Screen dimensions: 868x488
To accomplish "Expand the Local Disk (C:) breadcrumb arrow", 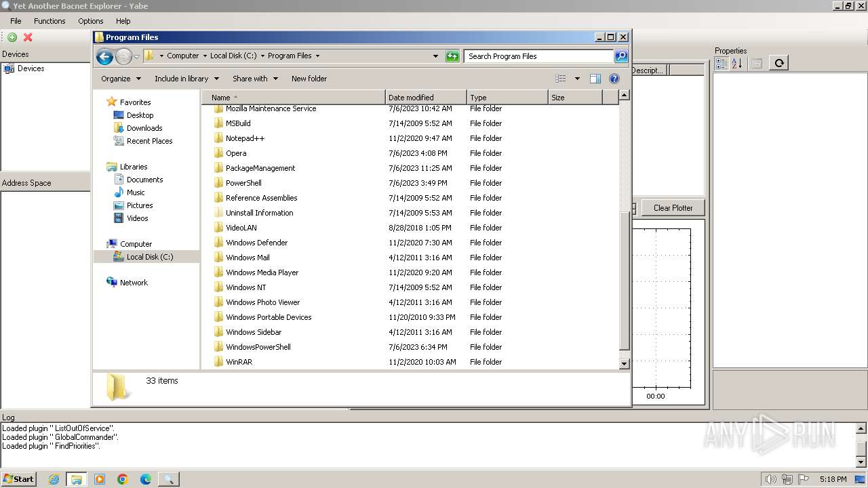I will click(262, 56).
